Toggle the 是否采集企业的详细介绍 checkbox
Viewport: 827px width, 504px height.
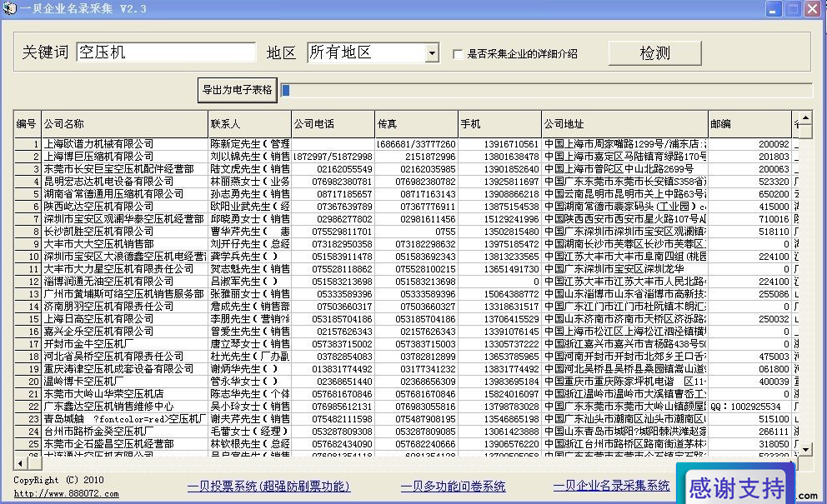click(x=458, y=54)
